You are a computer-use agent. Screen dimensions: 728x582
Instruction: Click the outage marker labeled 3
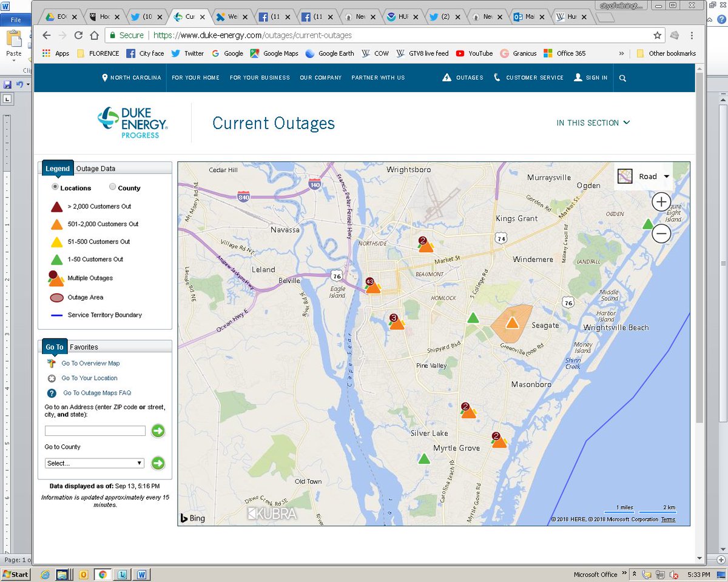click(x=396, y=323)
